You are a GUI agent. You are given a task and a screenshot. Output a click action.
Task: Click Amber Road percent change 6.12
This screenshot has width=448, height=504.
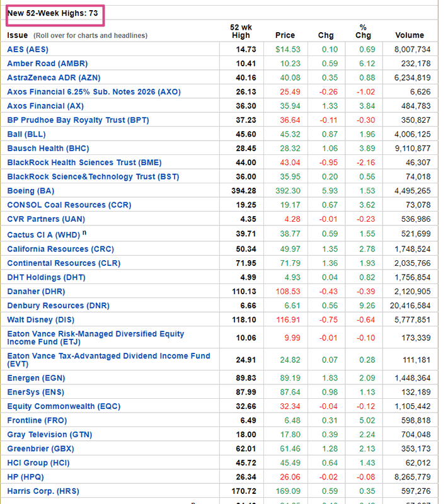pos(367,64)
